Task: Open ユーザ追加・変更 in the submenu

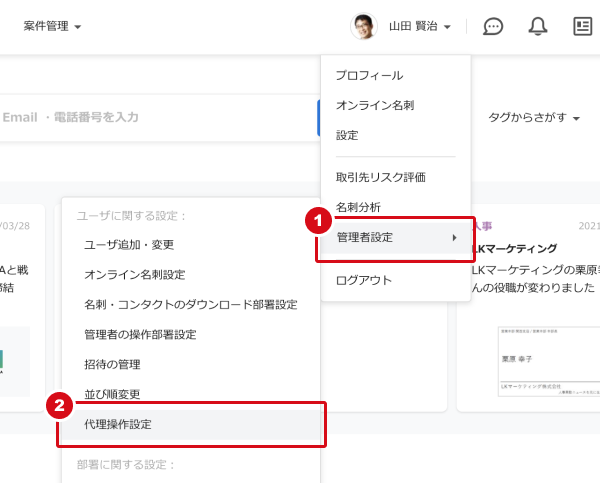Action: click(129, 245)
